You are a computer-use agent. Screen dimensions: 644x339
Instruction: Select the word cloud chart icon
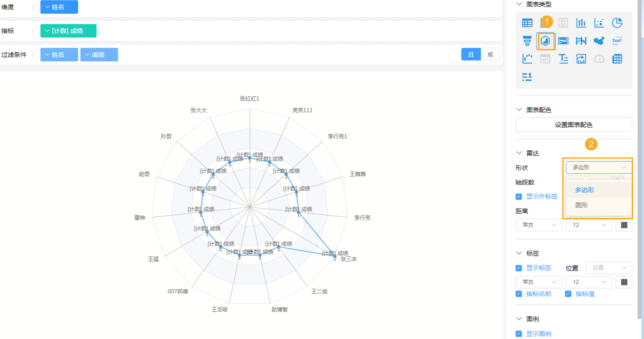617,41
